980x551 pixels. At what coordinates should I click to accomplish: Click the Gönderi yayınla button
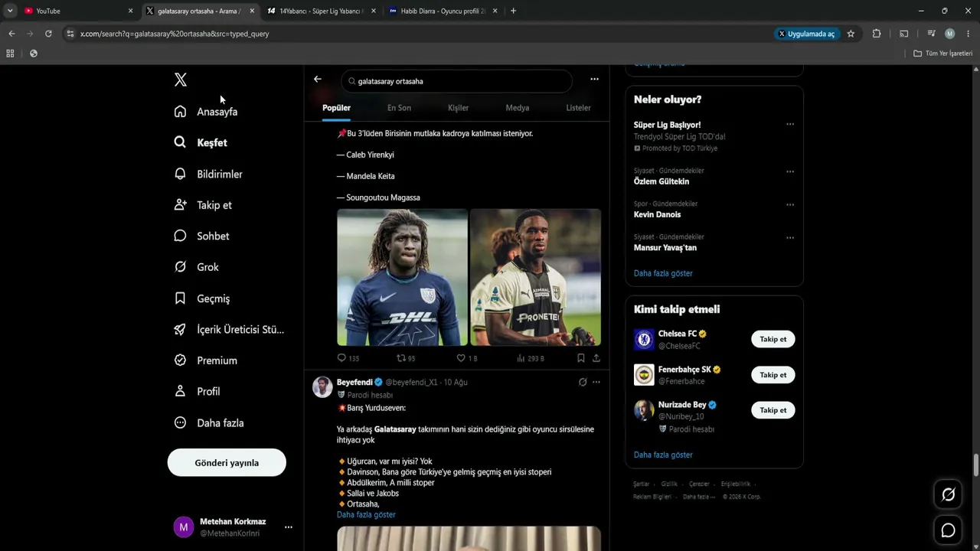coord(227,462)
